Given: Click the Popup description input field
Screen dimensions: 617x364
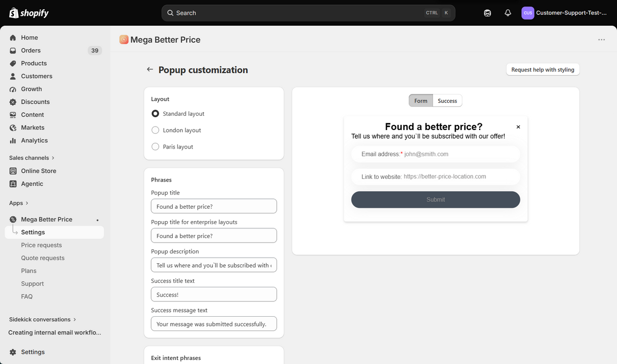Looking at the screenshot, I should (214, 265).
